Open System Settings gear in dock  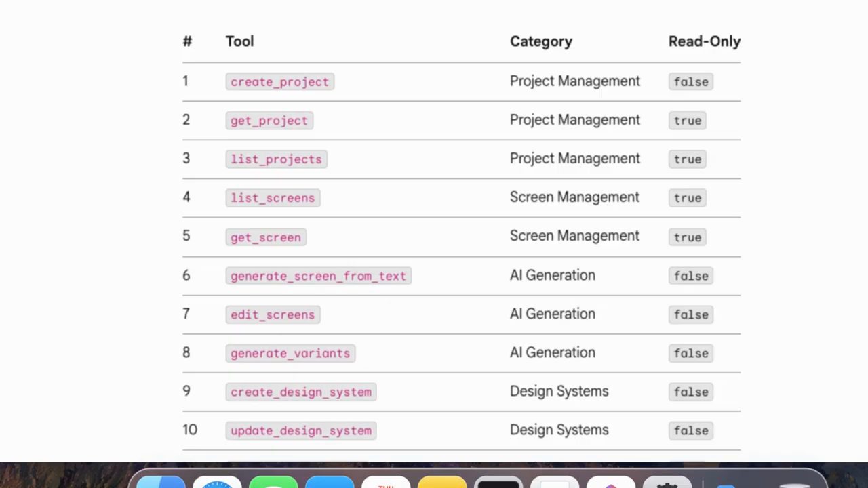coord(667,482)
